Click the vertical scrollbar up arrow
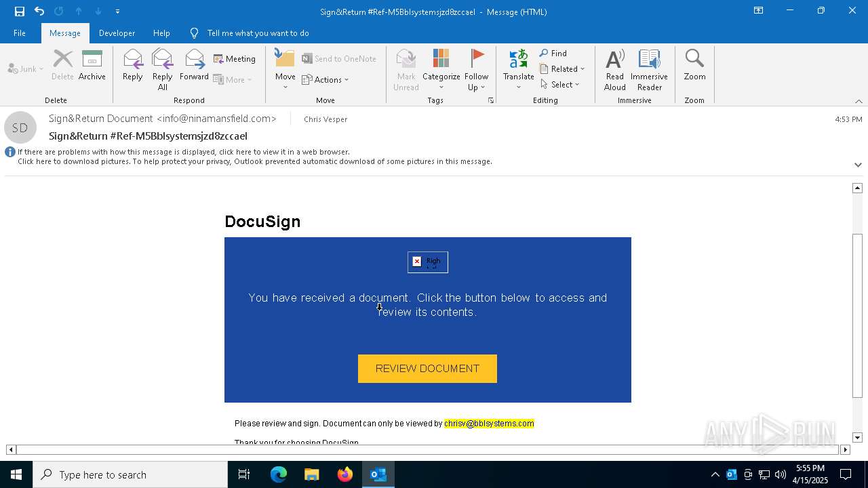The height and width of the screenshot is (488, 868). [858, 188]
